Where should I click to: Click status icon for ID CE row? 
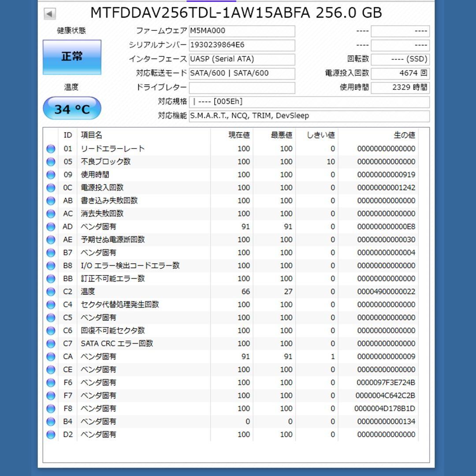[51, 370]
